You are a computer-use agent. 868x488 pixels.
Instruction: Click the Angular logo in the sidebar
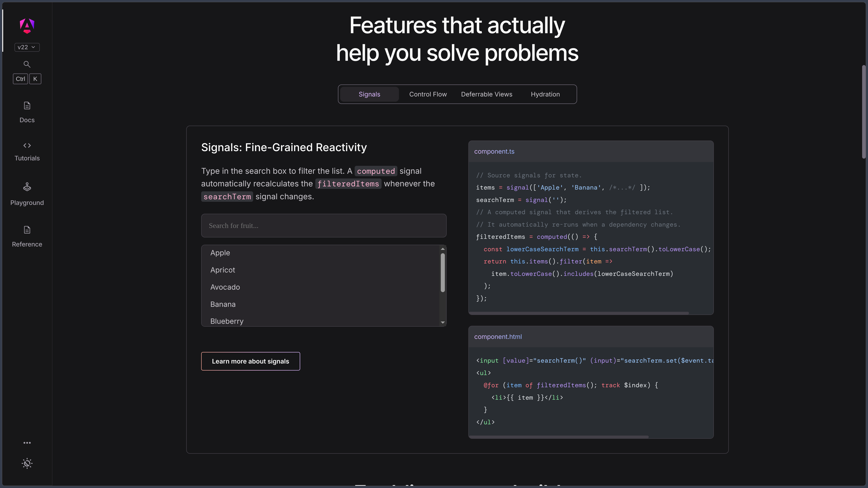pos(27,26)
